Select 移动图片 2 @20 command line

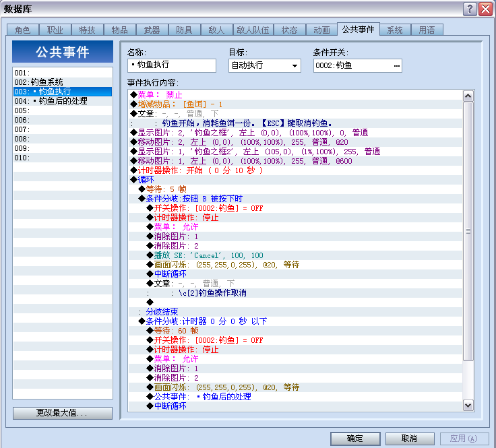(295, 142)
